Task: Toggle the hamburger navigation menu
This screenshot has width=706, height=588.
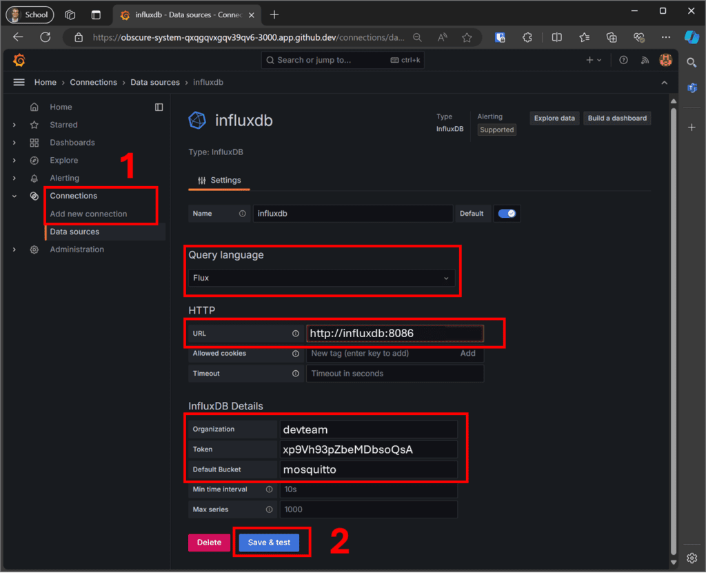Action: [x=19, y=82]
